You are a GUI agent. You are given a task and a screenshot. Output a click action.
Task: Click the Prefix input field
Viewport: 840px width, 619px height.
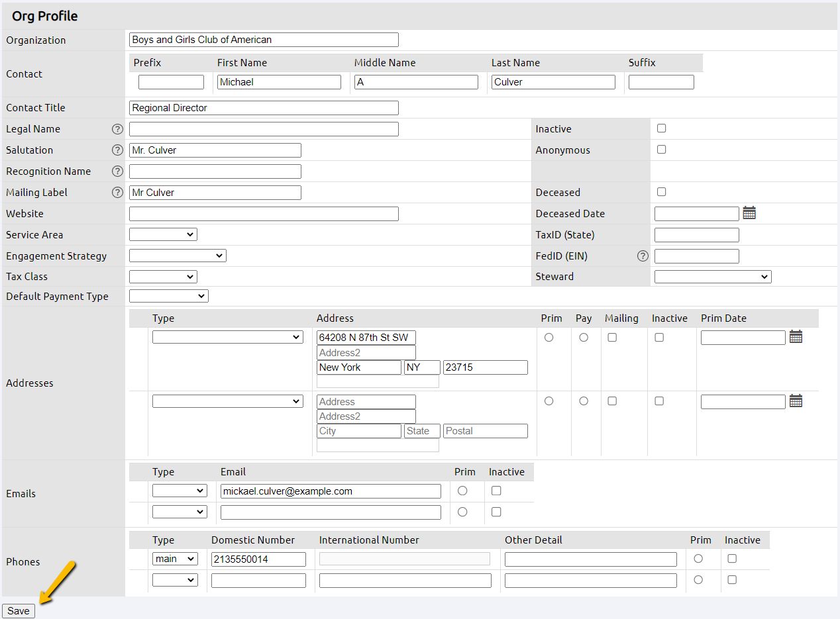click(x=171, y=82)
